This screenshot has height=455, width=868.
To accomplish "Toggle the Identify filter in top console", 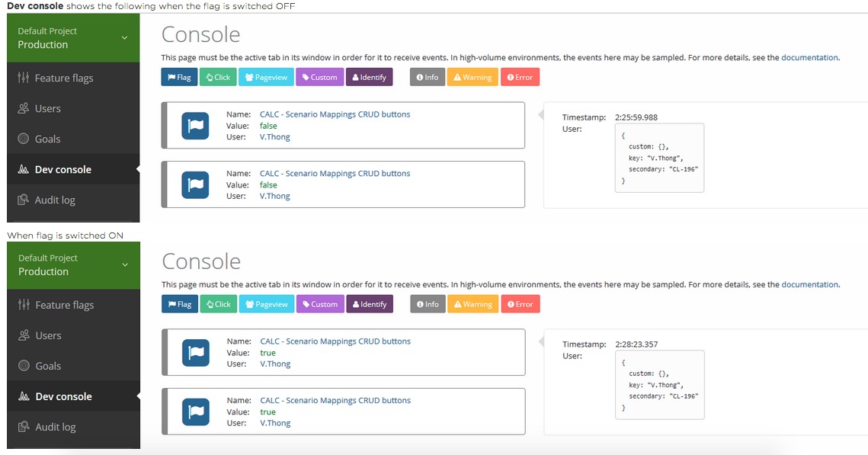I will (369, 77).
